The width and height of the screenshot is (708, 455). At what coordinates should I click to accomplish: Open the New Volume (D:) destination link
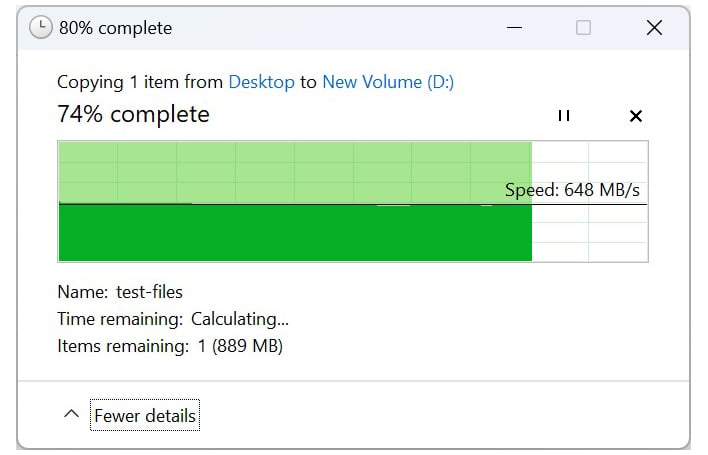pos(388,82)
